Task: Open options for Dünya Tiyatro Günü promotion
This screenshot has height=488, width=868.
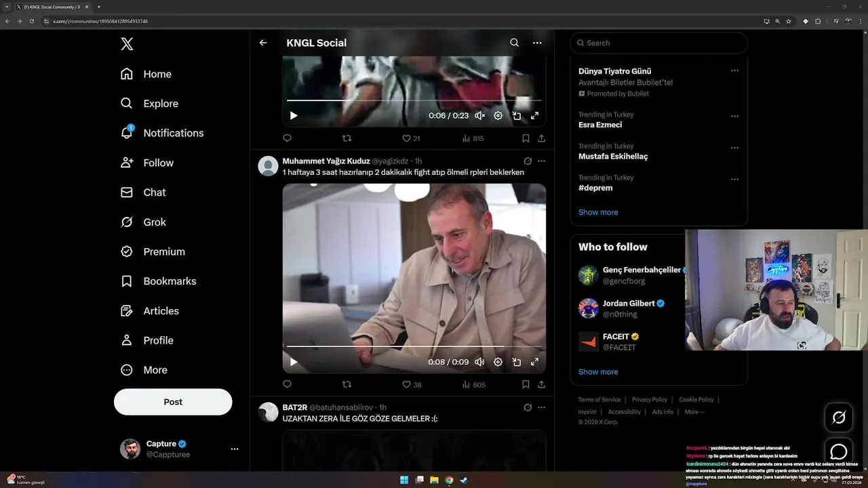Action: coord(734,70)
